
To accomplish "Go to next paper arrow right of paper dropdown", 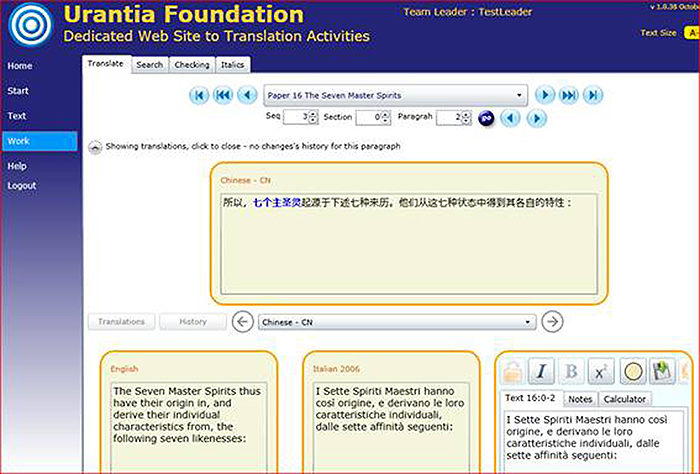I will click(545, 95).
